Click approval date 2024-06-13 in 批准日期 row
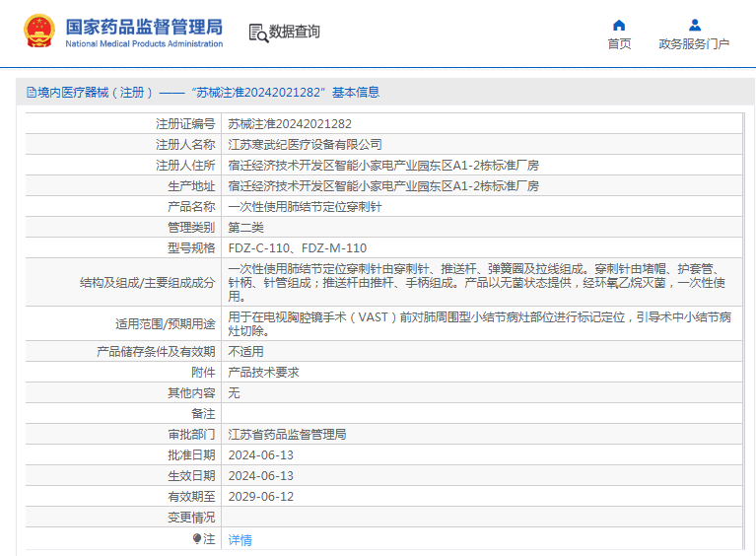Viewport: 756px width, 556px height. pyautogui.click(x=261, y=455)
